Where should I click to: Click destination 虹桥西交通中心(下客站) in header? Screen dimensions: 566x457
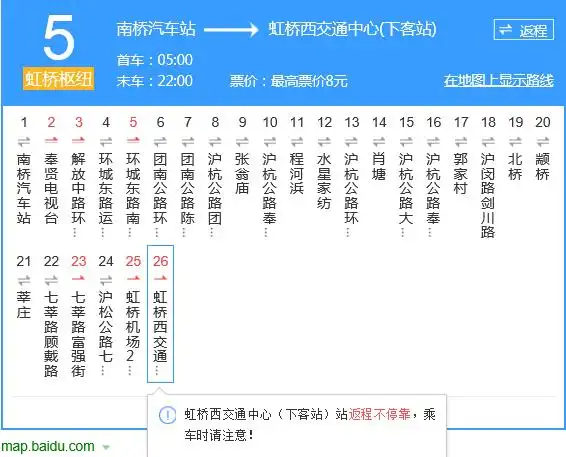coord(352,29)
